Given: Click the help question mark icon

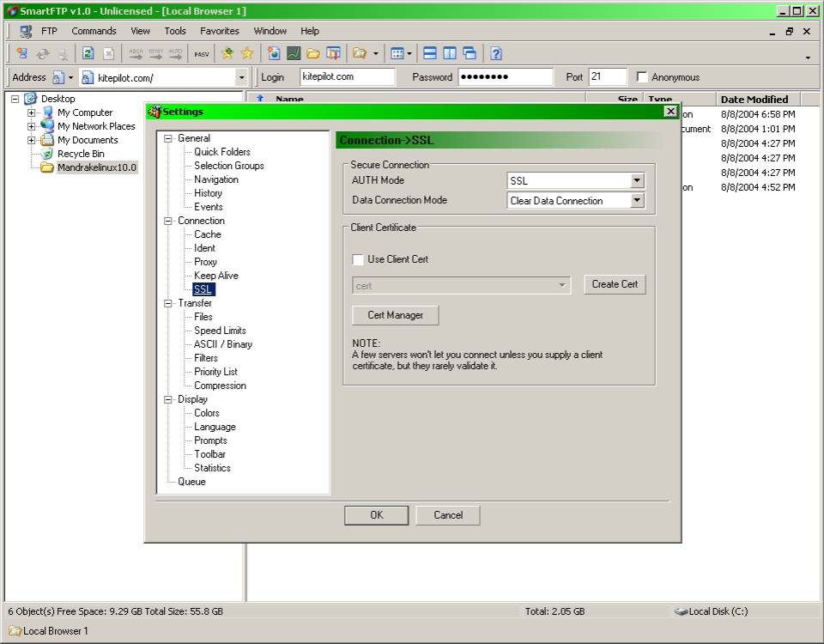Looking at the screenshot, I should coord(496,53).
